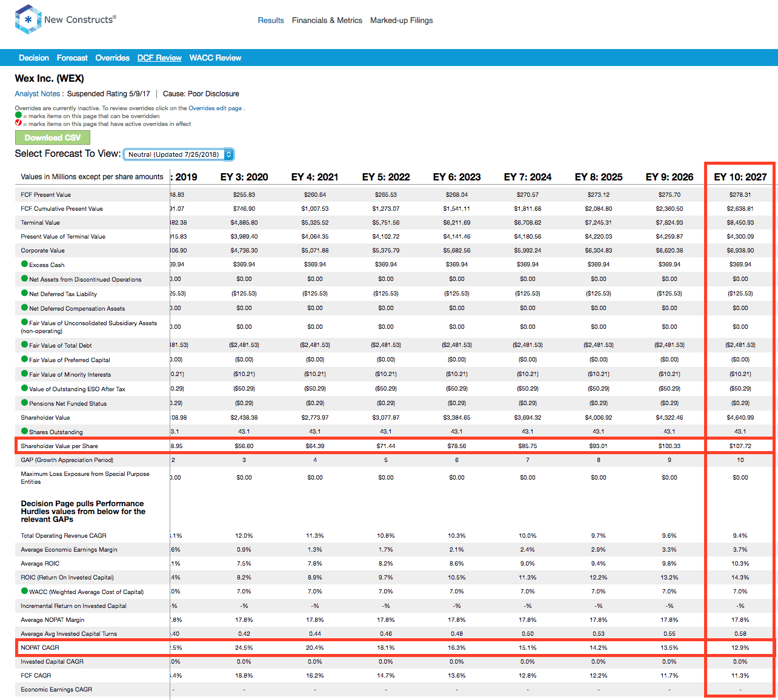The height and width of the screenshot is (700, 778).
Task: Click green dot beside Fair Value of Preferred Capital
Action: [x=25, y=359]
